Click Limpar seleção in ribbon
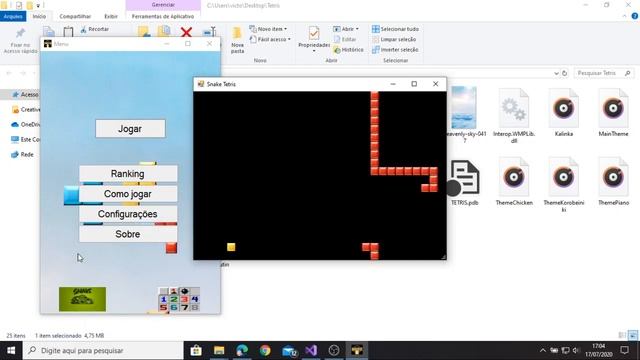Screen dimensions: 640x360 (x=394, y=39)
